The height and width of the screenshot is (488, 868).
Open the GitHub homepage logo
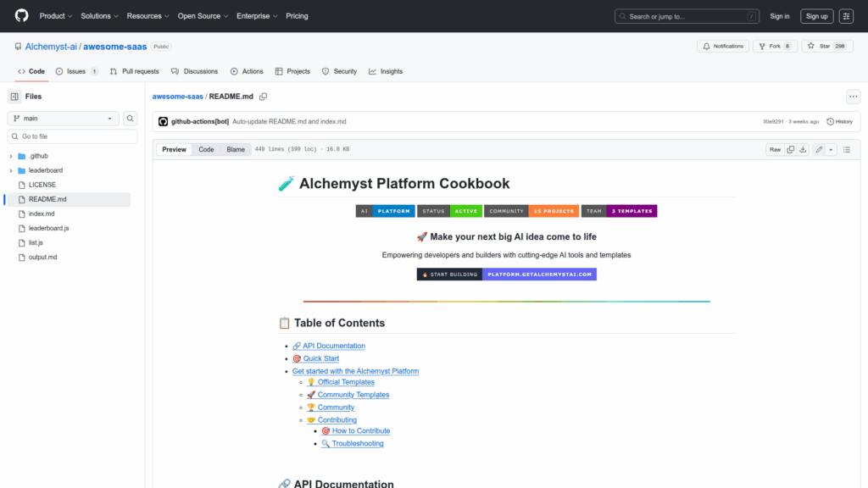click(21, 15)
